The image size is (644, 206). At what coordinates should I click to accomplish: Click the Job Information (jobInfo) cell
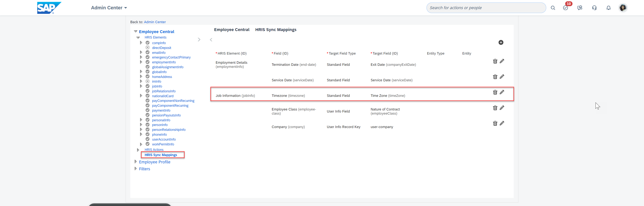(235, 96)
